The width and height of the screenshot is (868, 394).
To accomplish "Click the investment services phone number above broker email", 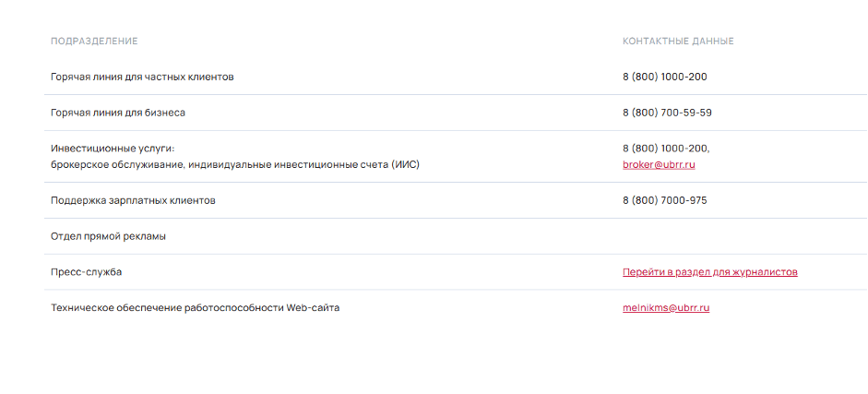I will click(x=666, y=148).
